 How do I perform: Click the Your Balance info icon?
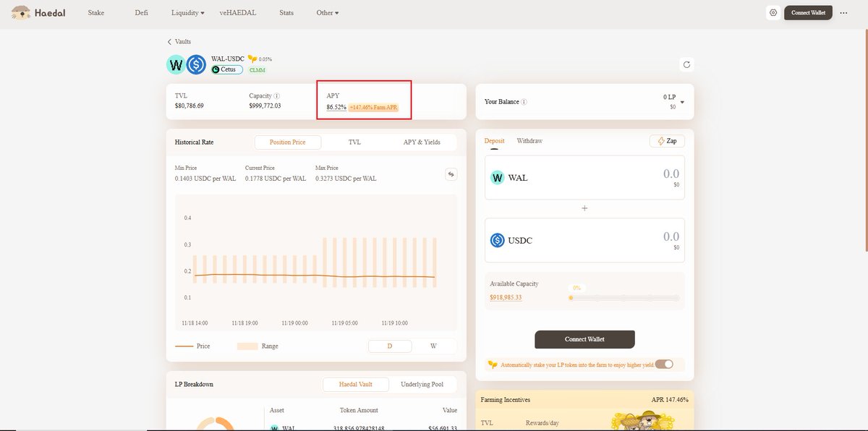point(524,102)
